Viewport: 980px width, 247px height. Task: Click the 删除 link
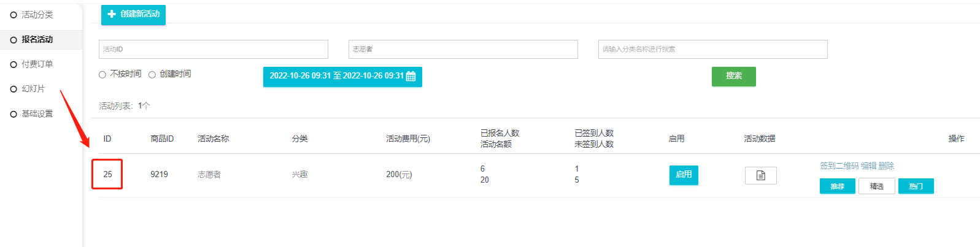tap(886, 165)
